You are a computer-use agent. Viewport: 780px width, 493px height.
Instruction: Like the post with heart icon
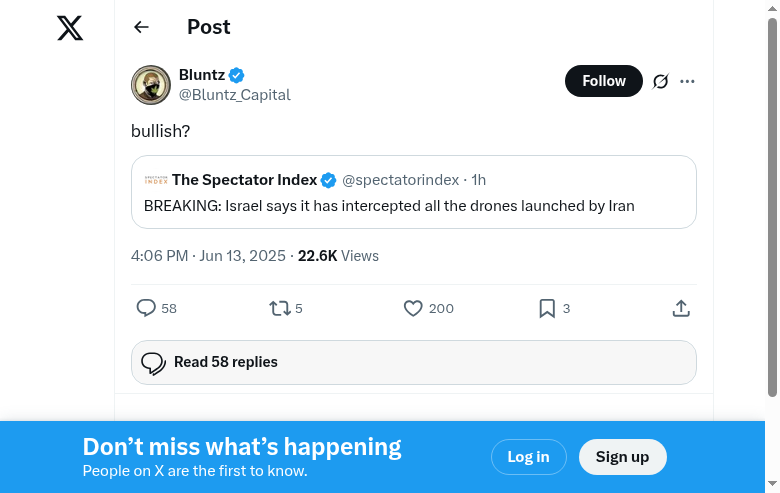pyautogui.click(x=413, y=308)
